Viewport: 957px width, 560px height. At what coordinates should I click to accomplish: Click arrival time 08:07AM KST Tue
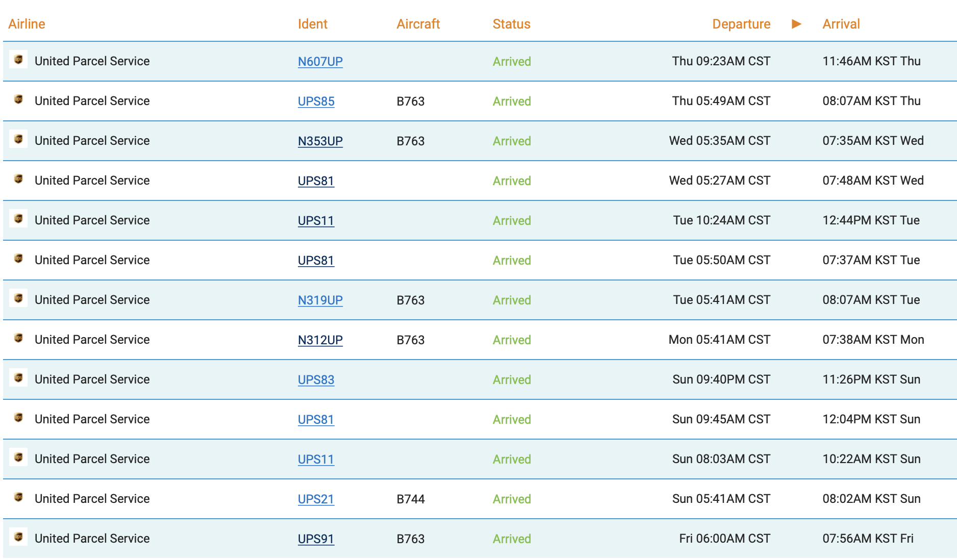pos(871,300)
